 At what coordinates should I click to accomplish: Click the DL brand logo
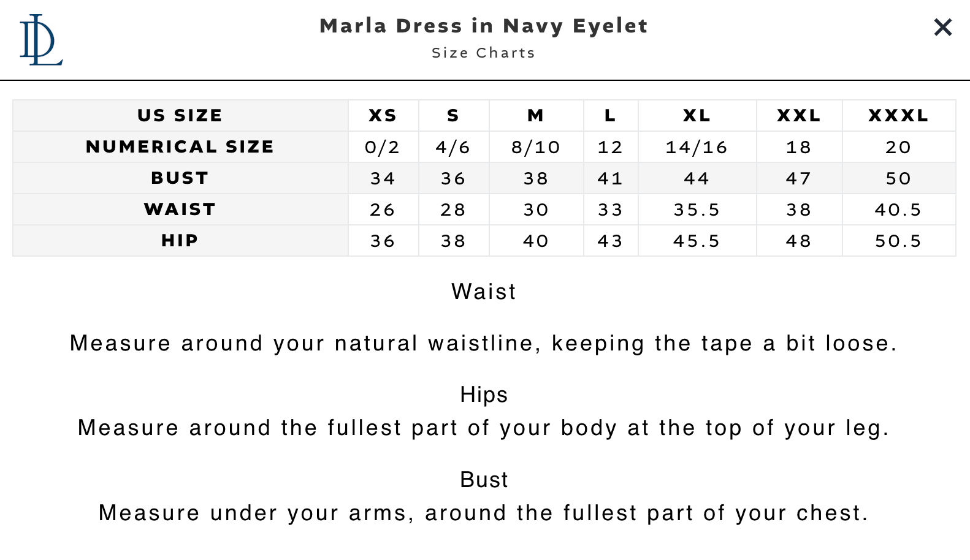40,40
